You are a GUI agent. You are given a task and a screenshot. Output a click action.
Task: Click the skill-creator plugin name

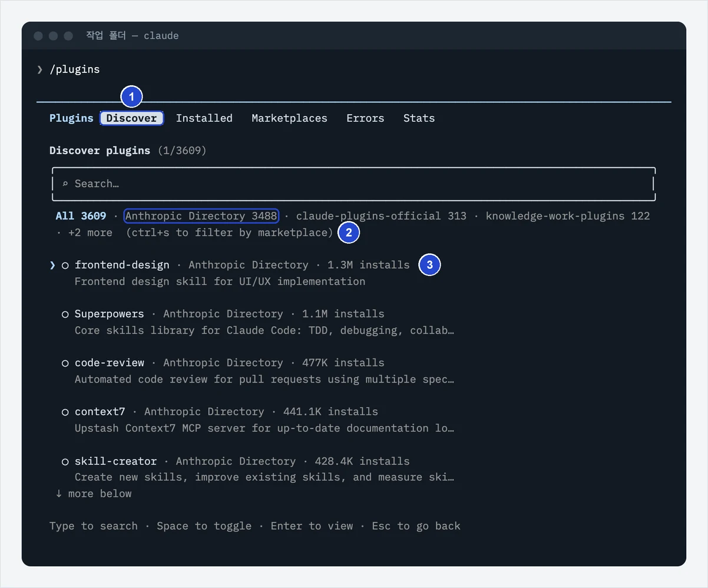point(116,461)
